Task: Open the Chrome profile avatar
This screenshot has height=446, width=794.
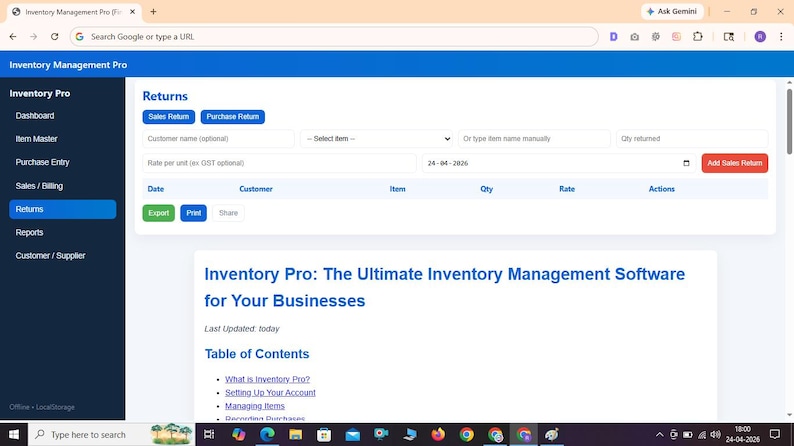Action: coord(760,36)
